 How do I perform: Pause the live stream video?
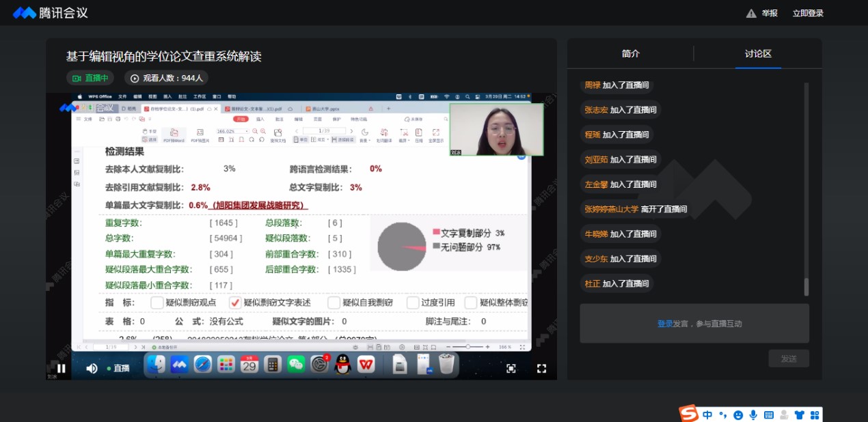point(62,369)
